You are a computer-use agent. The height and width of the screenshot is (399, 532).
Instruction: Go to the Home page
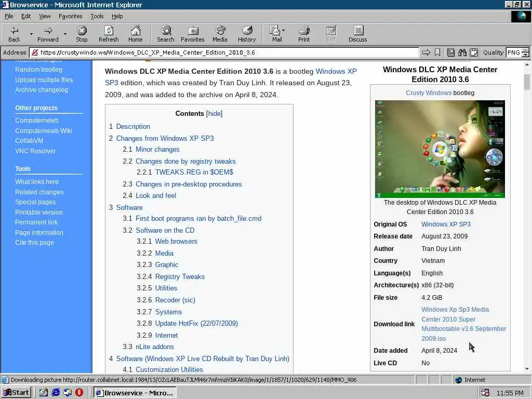[136, 34]
